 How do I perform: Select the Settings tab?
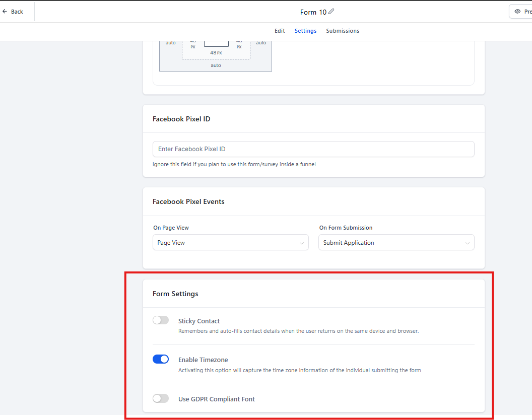(305, 31)
